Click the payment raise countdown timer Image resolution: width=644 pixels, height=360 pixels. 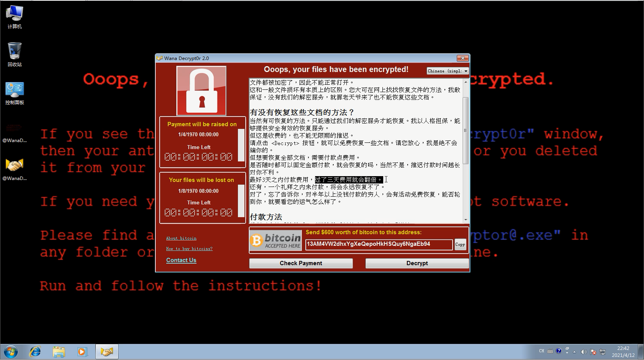198,157
